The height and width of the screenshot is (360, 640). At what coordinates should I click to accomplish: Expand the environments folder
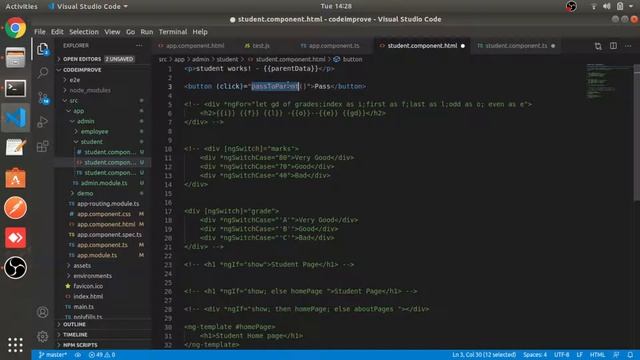pos(92,276)
